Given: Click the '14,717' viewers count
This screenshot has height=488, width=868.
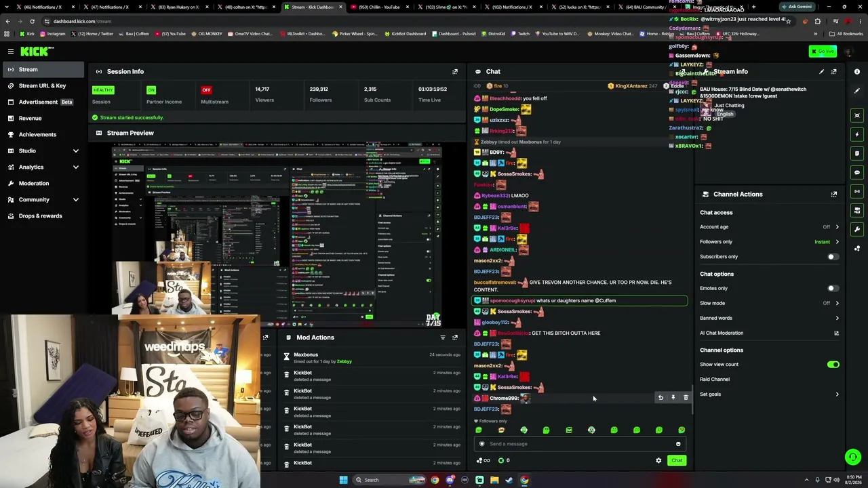Looking at the screenshot, I should coord(262,89).
